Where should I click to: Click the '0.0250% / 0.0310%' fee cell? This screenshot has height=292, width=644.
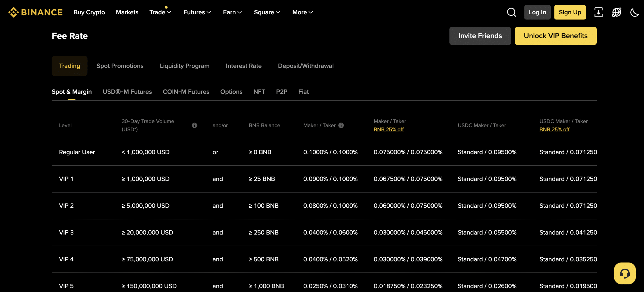coord(330,286)
